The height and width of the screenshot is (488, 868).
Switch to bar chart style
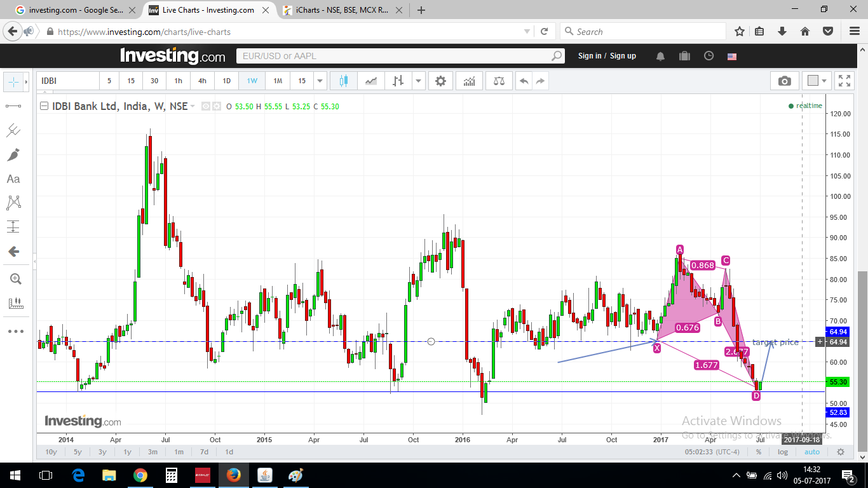pyautogui.click(x=398, y=81)
